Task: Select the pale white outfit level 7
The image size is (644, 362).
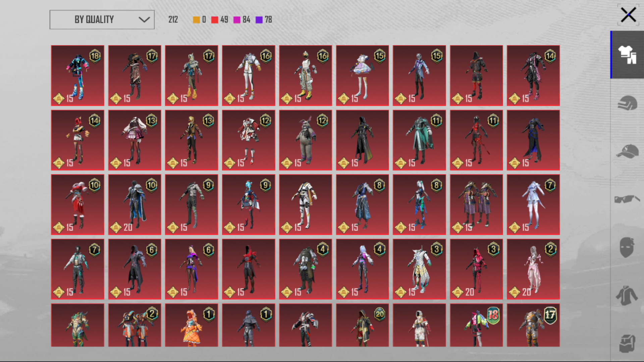Action: [x=533, y=204]
